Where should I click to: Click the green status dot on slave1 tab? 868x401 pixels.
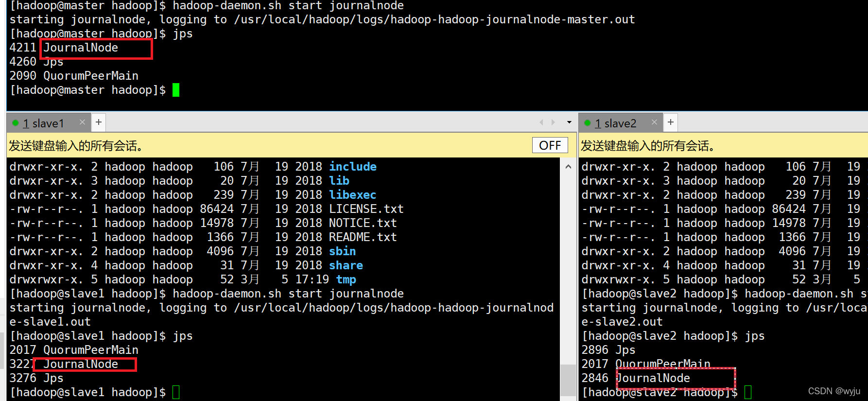pyautogui.click(x=15, y=123)
